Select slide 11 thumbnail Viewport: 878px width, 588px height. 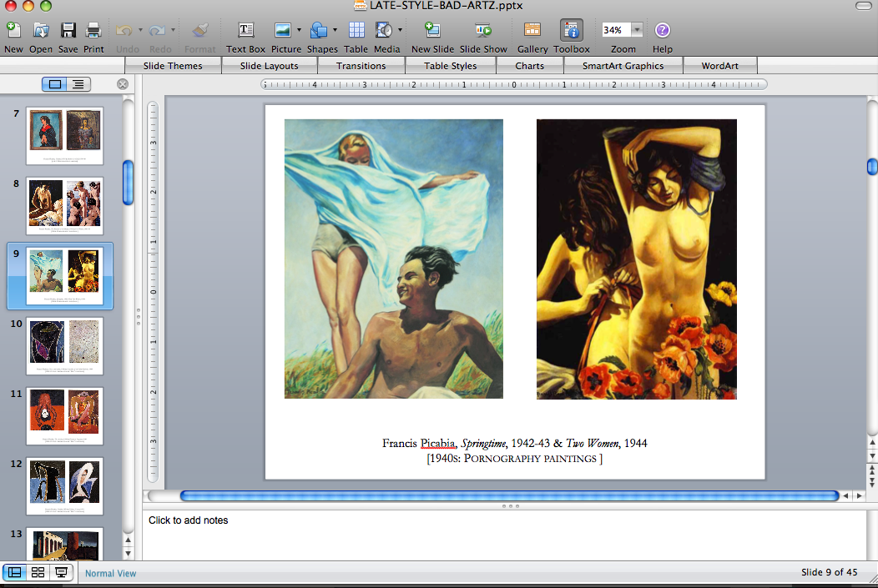pos(64,416)
